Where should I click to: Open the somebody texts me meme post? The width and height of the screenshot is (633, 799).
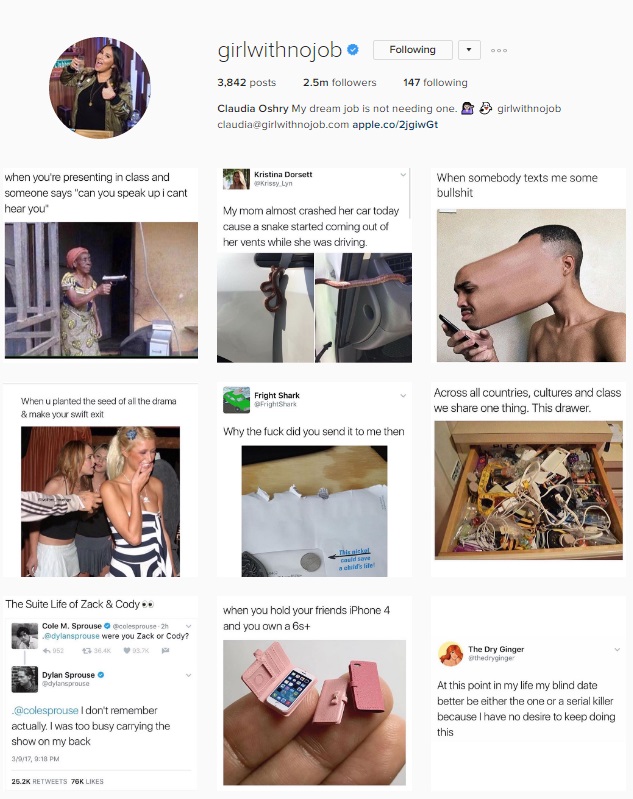pyautogui.click(x=529, y=265)
